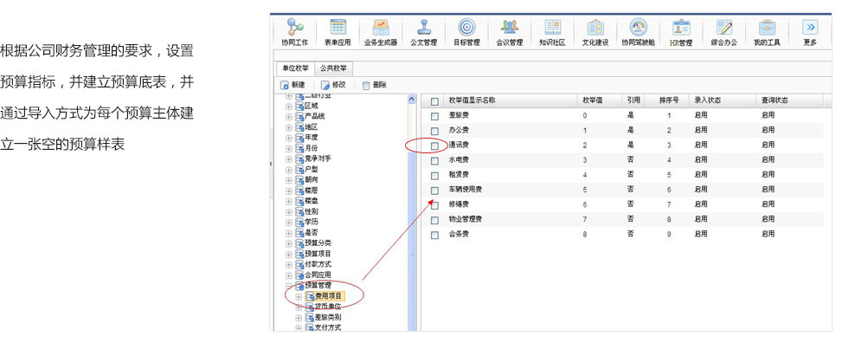This screenshot has width=868, height=343.
Task: Open the 协同驾驶舱 gauge icon
Action: [639, 27]
